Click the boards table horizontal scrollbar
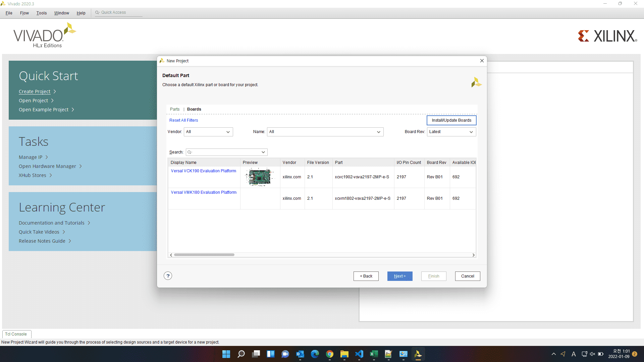644x362 pixels. tap(204, 255)
